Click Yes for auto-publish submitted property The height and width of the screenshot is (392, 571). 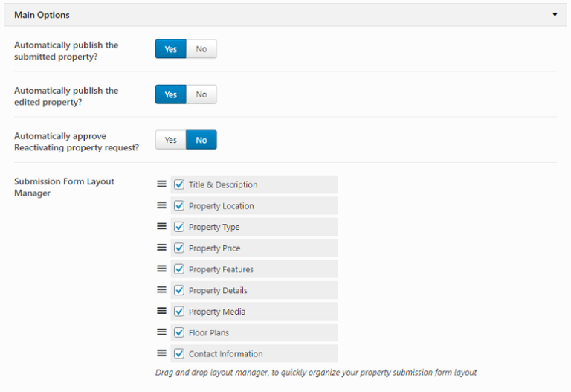coord(171,49)
